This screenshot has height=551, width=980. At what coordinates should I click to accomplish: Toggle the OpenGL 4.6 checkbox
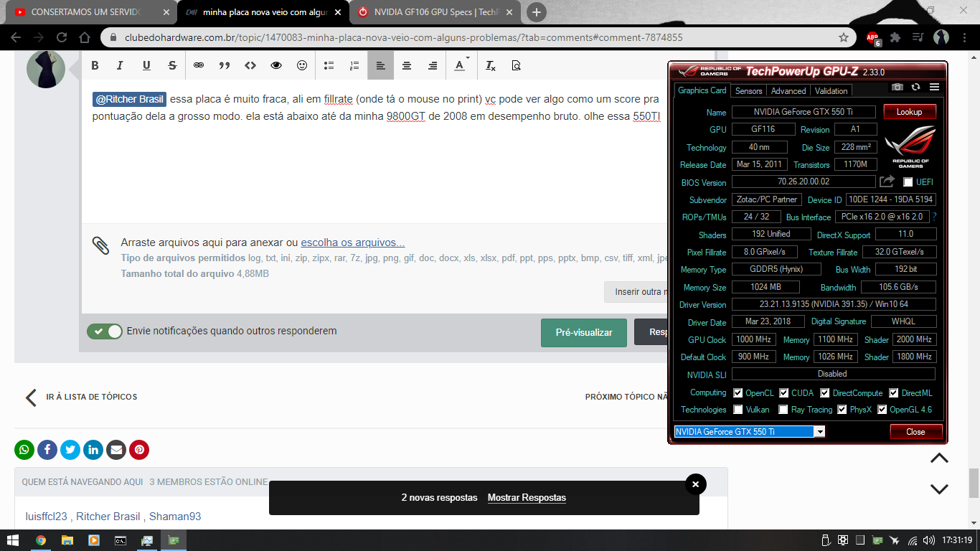click(x=882, y=410)
